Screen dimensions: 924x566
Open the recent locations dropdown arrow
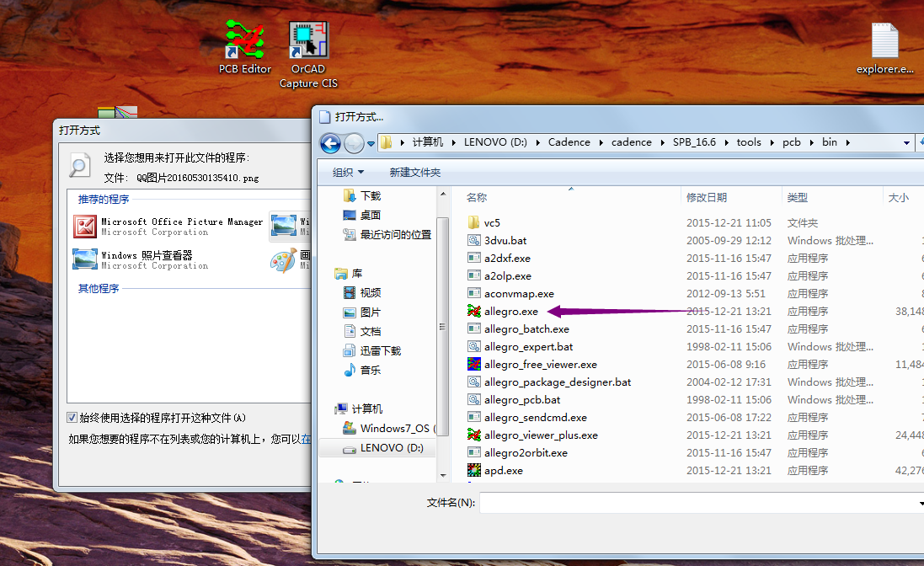click(x=371, y=143)
